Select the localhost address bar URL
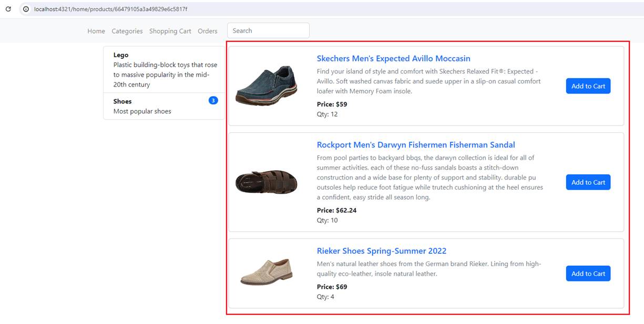This screenshot has width=644, height=324. point(110,9)
